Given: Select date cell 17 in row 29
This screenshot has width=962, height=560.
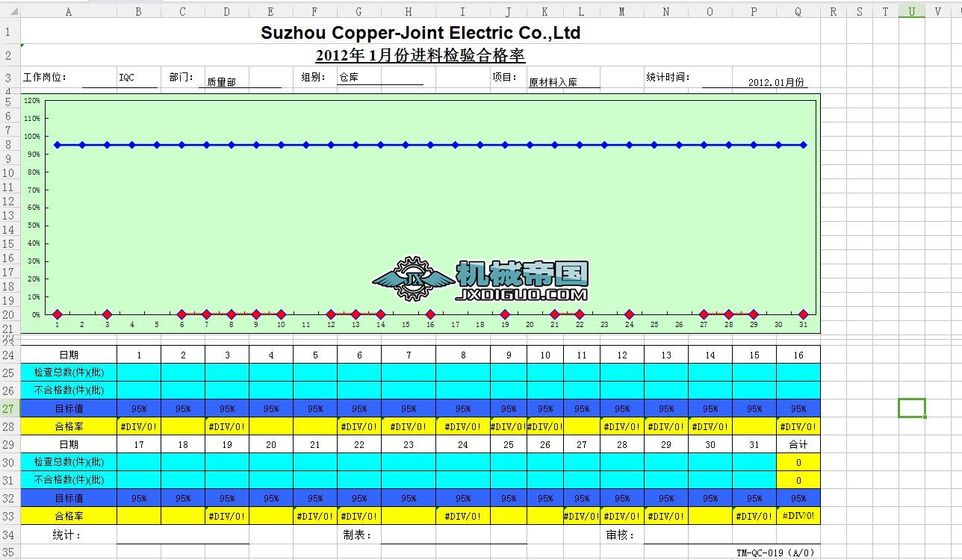Looking at the screenshot, I should [x=139, y=444].
